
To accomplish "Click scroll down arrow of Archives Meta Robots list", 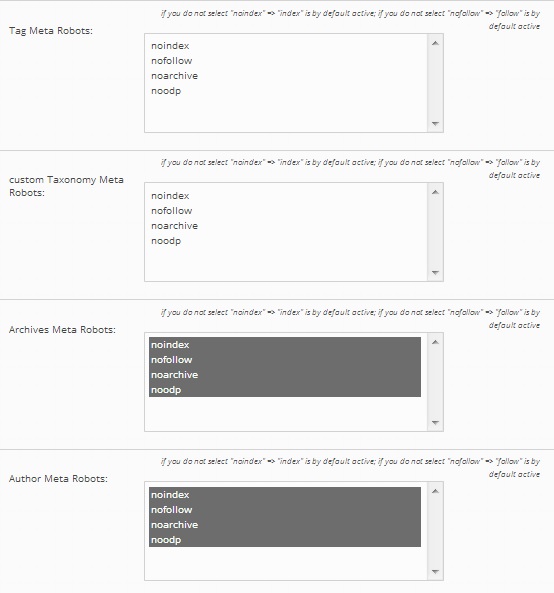I will (435, 422).
